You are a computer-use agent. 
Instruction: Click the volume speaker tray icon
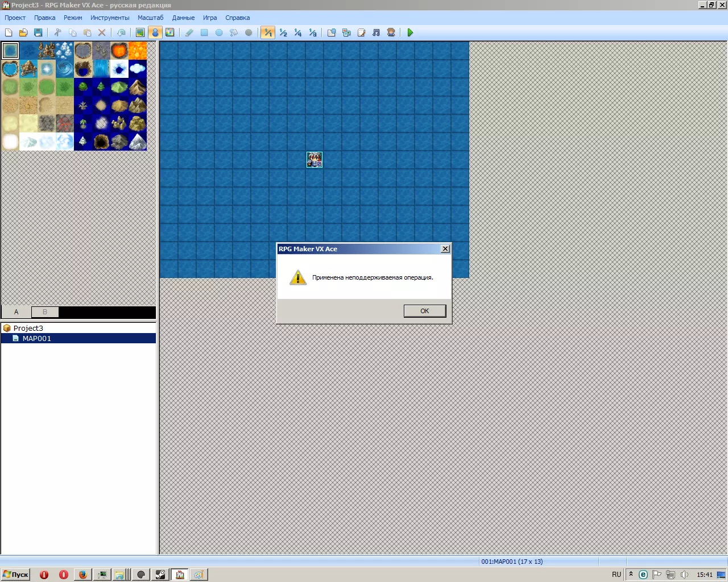(x=685, y=575)
